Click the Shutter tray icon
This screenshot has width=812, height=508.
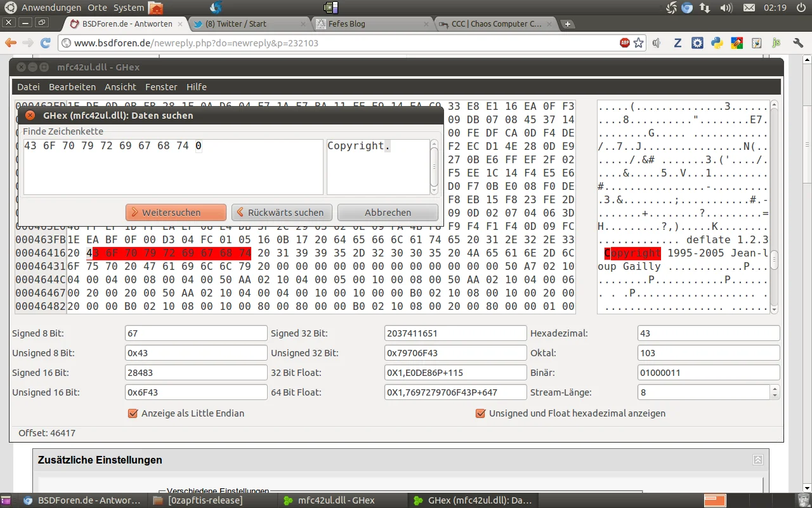672,8
